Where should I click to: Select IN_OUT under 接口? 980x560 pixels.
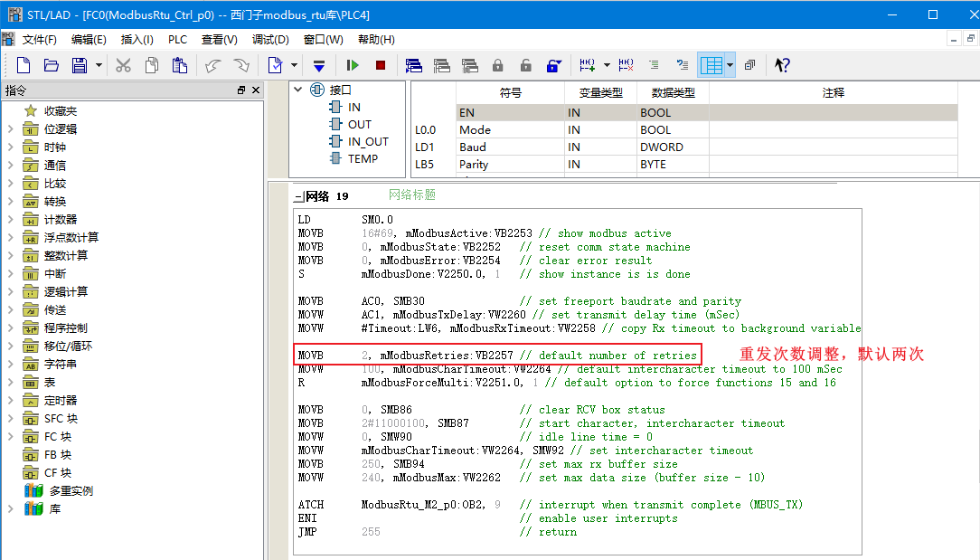368,142
